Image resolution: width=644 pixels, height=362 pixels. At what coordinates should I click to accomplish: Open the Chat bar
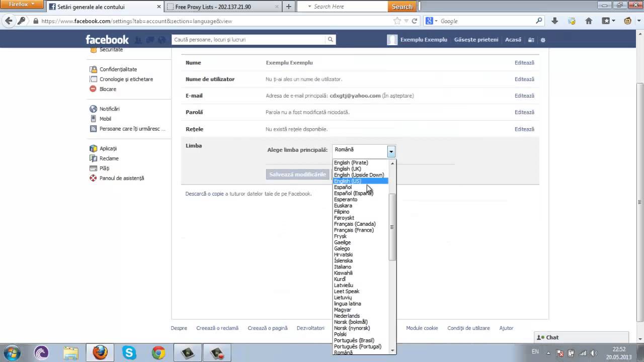pos(581,337)
